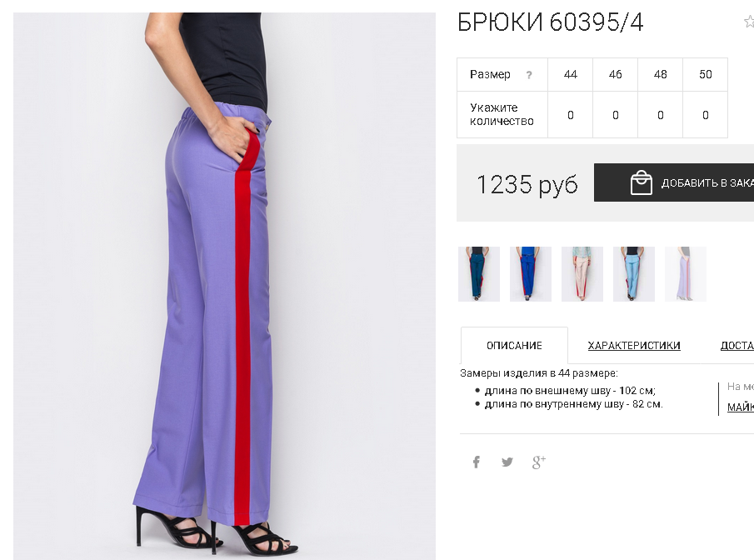Click the favorite star icon near the title
The width and height of the screenshot is (754, 560).
pyautogui.click(x=749, y=22)
